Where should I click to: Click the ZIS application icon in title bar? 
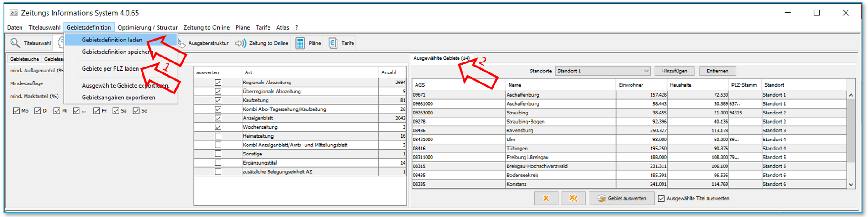13,13
